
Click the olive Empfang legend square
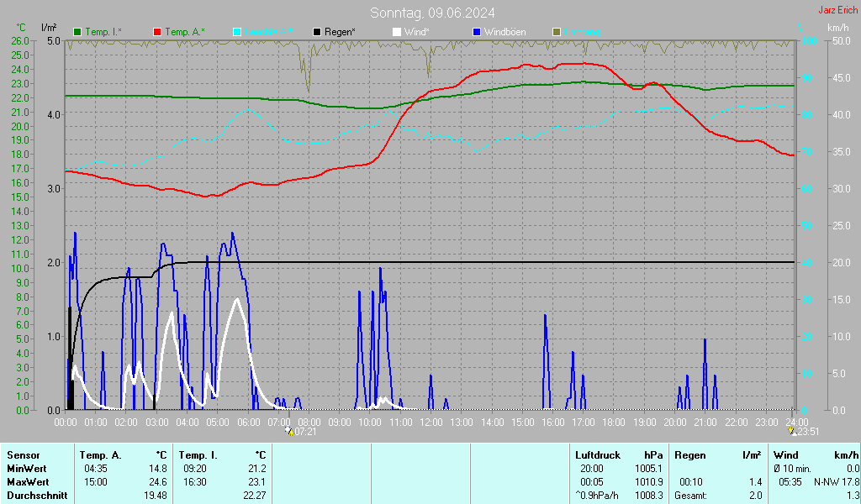[557, 32]
